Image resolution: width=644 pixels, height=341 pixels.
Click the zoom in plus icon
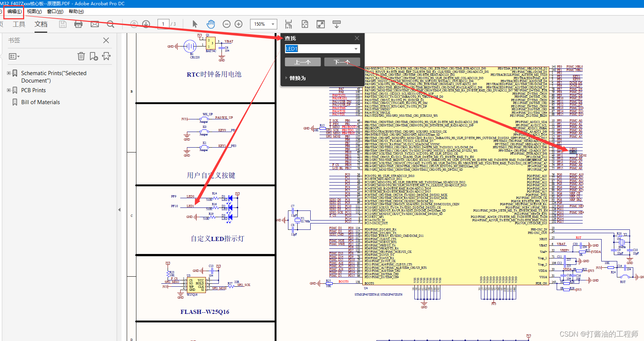tap(239, 24)
